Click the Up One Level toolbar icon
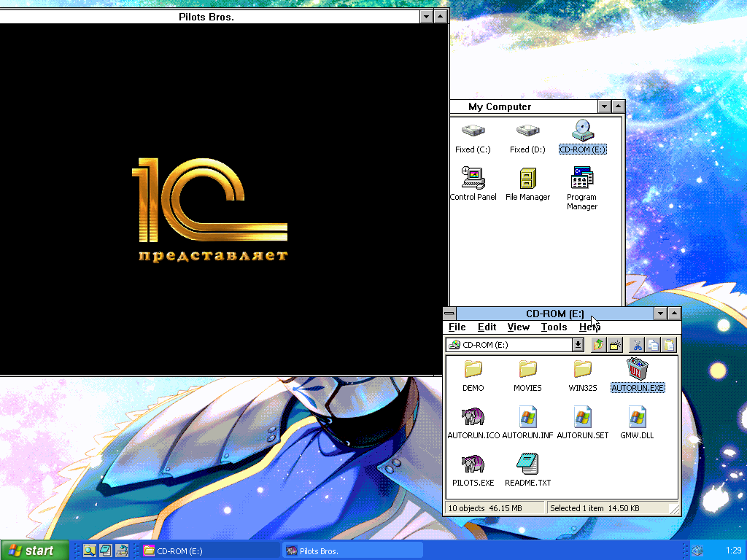Screen dimensions: 747x560 (x=599, y=345)
